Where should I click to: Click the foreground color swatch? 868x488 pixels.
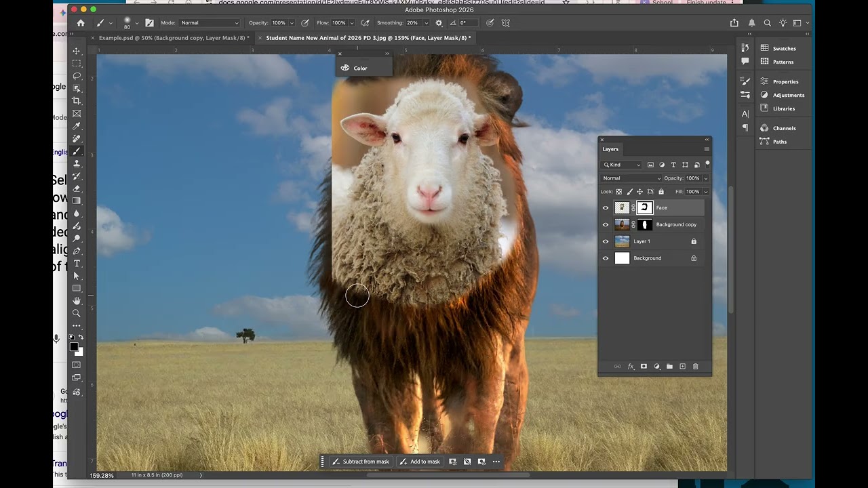point(74,347)
